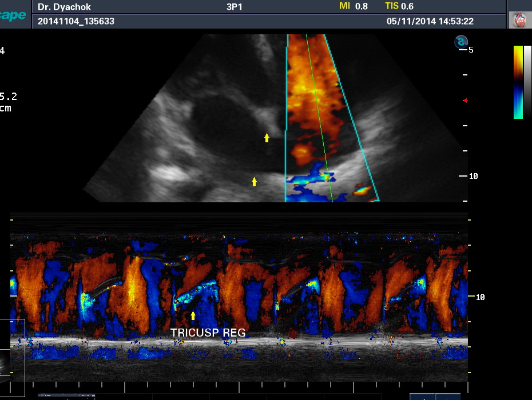Image resolution: width=532 pixels, height=400 pixels.
Task: Click the color Doppler velocity scale bar
Action: pos(518,82)
